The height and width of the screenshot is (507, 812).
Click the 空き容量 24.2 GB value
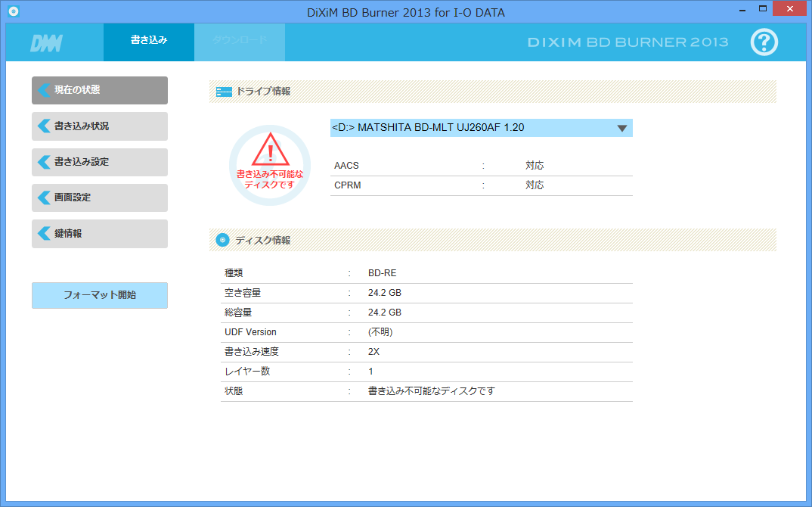click(385, 293)
